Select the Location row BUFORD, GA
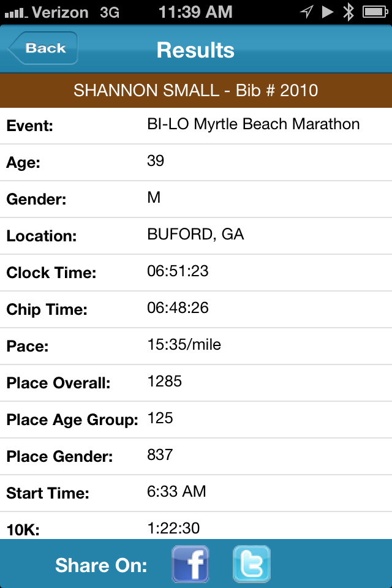The image size is (392, 588). point(196,236)
